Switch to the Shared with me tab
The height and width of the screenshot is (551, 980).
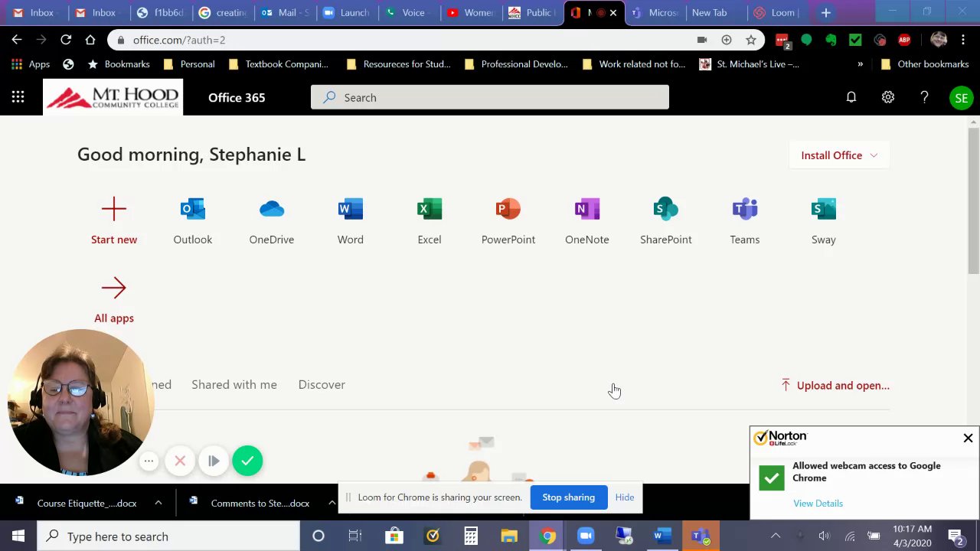[234, 385]
